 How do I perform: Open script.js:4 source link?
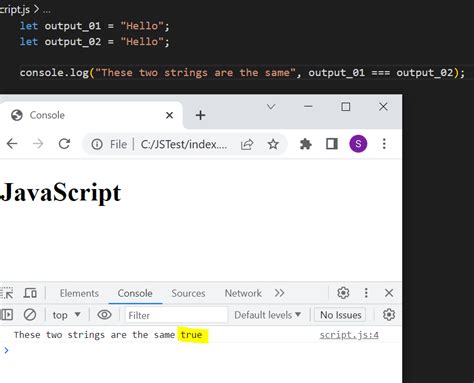[349, 335]
